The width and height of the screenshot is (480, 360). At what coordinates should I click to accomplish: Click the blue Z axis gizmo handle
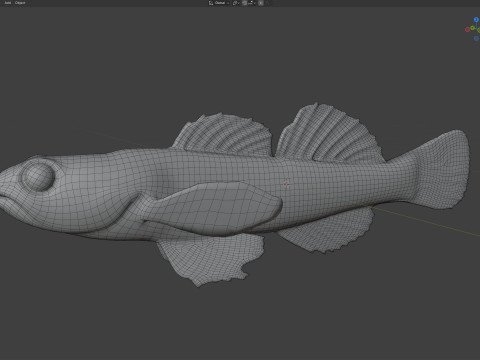click(476, 20)
